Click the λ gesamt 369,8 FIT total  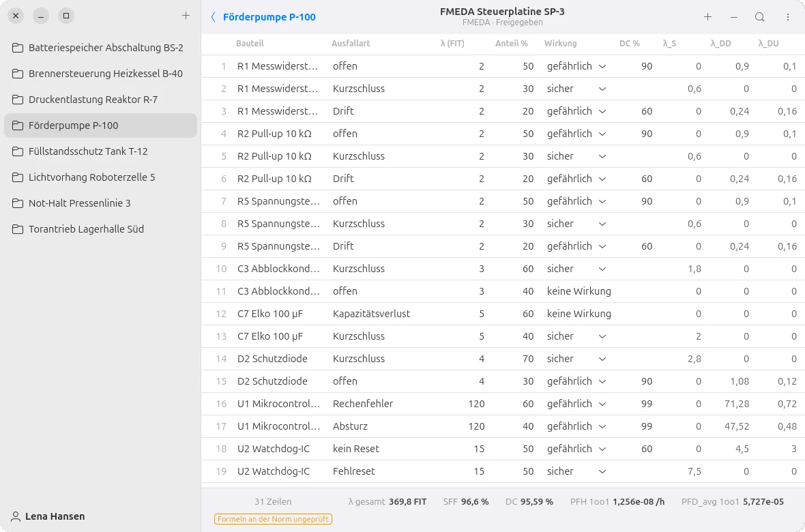(387, 502)
